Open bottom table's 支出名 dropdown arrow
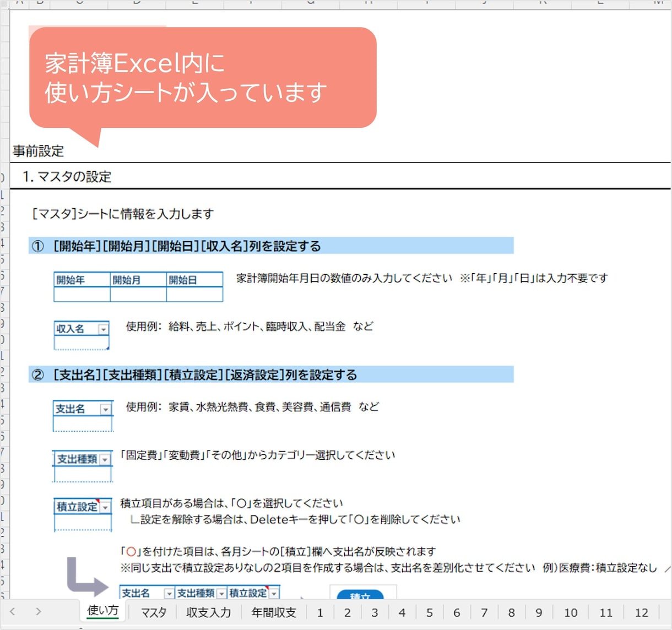This screenshot has height=630, width=672. point(169,593)
